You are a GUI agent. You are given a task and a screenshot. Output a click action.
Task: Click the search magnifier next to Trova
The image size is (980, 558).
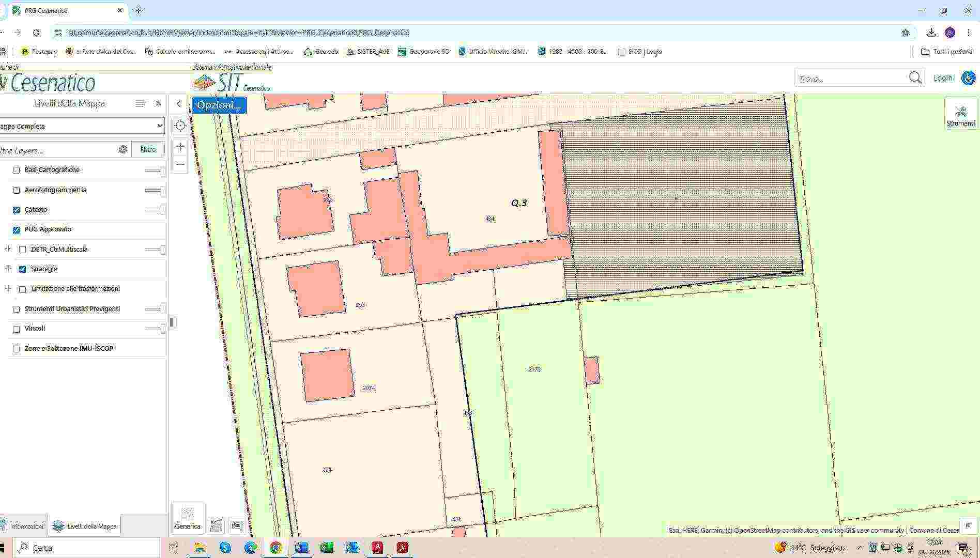[915, 78]
